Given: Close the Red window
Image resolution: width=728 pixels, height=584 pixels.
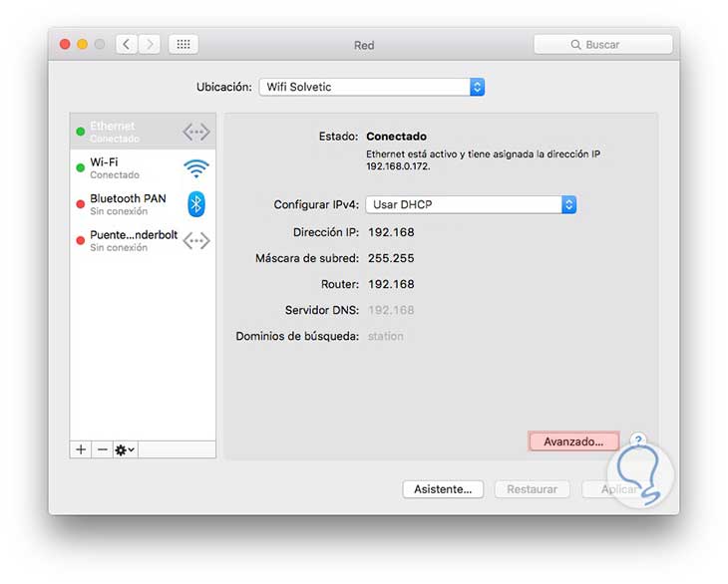Looking at the screenshot, I should tap(65, 44).
